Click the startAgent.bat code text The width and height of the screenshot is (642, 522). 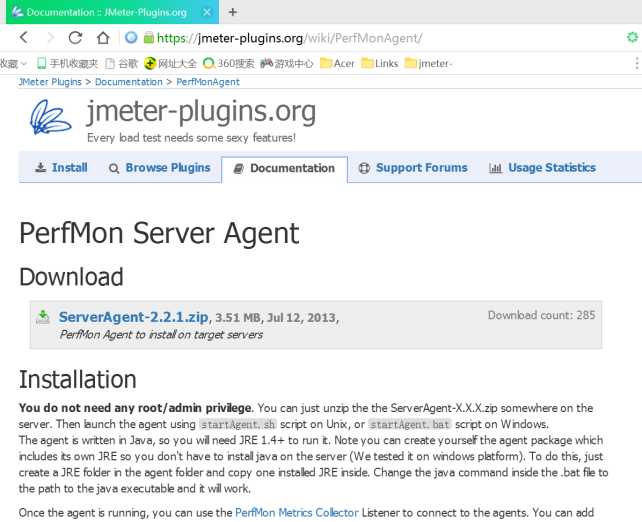click(409, 425)
